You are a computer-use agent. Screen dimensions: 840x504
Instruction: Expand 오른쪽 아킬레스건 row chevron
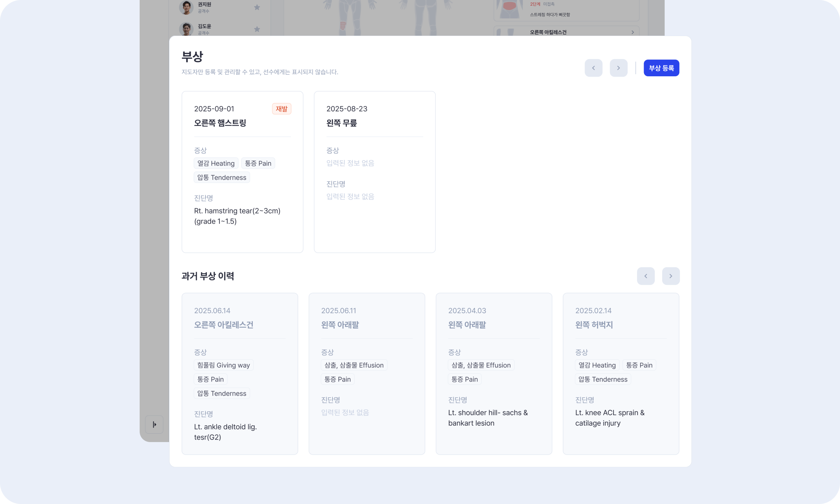pyautogui.click(x=632, y=32)
